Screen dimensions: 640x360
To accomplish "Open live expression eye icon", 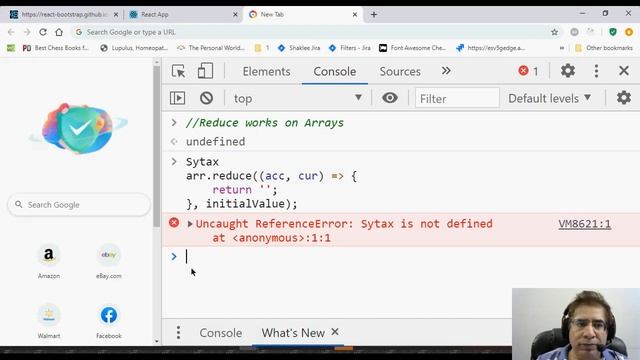I will 390,98.
